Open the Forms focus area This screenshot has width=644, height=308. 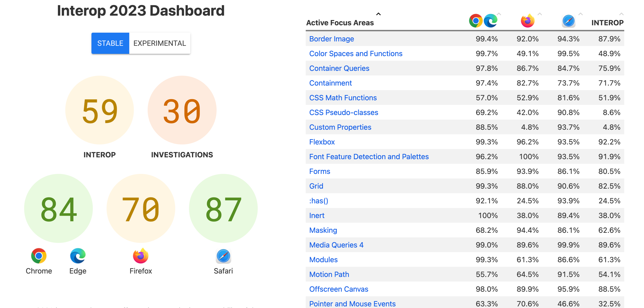pyautogui.click(x=320, y=171)
